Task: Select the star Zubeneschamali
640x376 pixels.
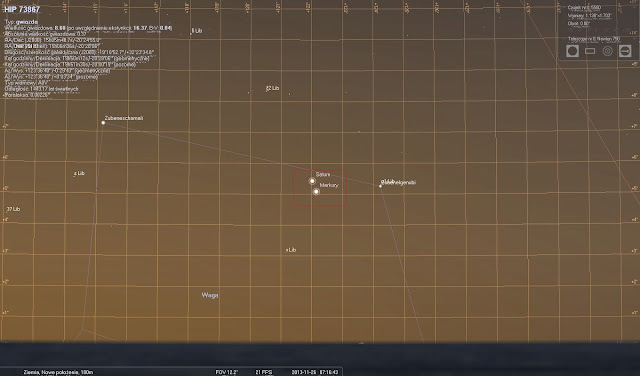Action: 103,122
